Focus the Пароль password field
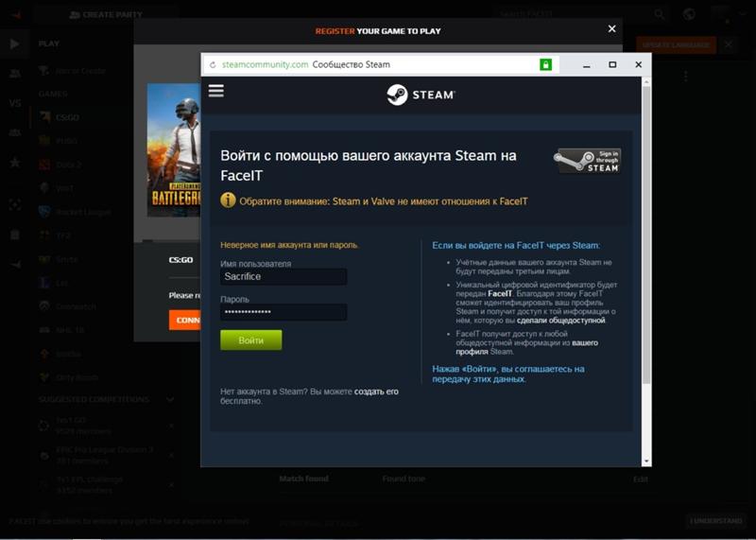The height and width of the screenshot is (540, 756). pos(283,312)
